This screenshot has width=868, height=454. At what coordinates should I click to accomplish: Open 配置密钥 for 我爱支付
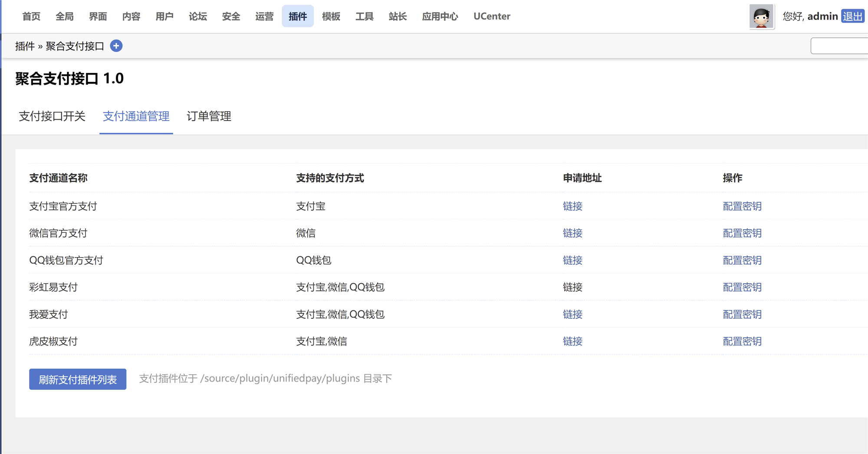pos(742,314)
